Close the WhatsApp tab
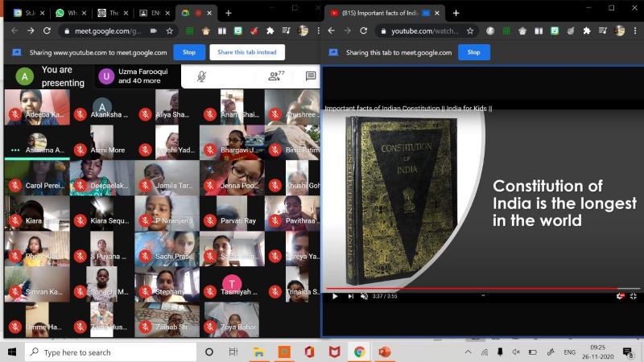This screenshot has width=644, height=362. (x=84, y=13)
